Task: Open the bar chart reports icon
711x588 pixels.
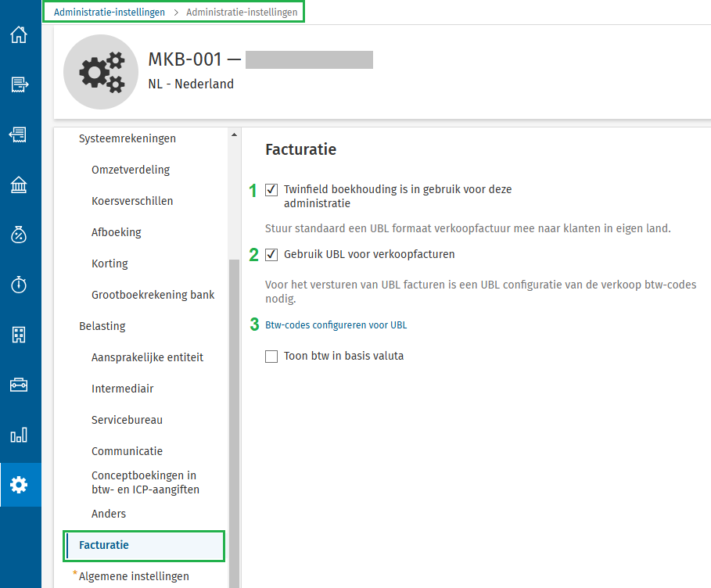Action: (19, 435)
